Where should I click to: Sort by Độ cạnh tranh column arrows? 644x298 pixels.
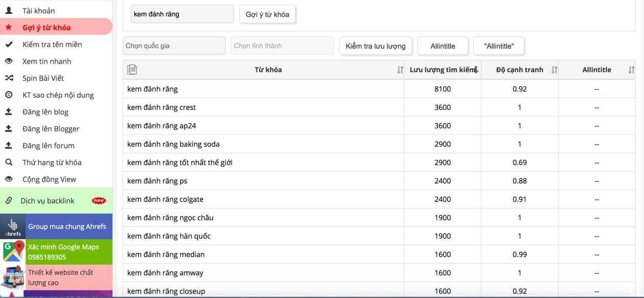click(554, 70)
